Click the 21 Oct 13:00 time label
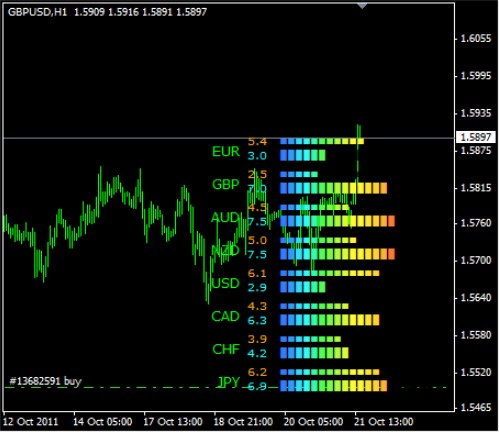 point(384,422)
